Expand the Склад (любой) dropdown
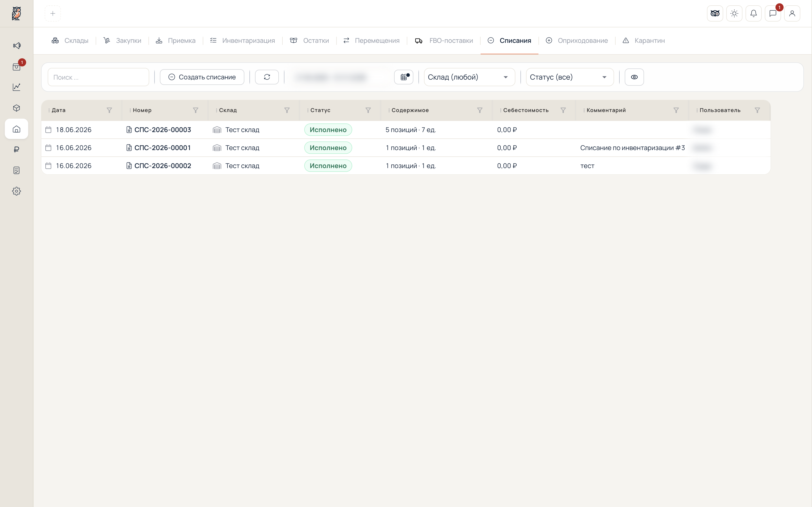Screen dimensions: 812x507 pyautogui.click(x=469, y=77)
